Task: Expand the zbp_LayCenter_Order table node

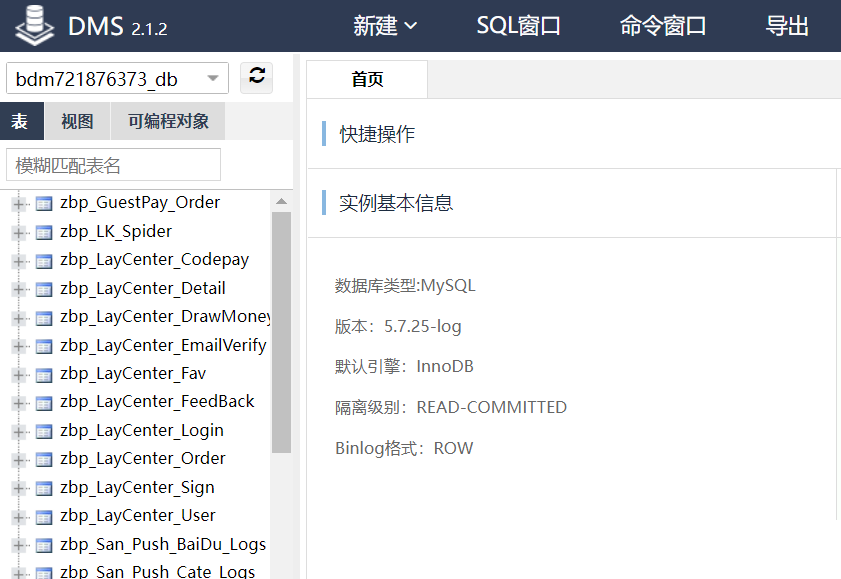Action: point(18,460)
